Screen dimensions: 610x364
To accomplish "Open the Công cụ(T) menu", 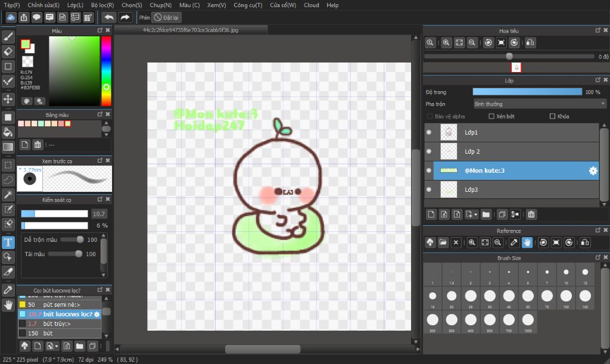I will pos(247,5).
